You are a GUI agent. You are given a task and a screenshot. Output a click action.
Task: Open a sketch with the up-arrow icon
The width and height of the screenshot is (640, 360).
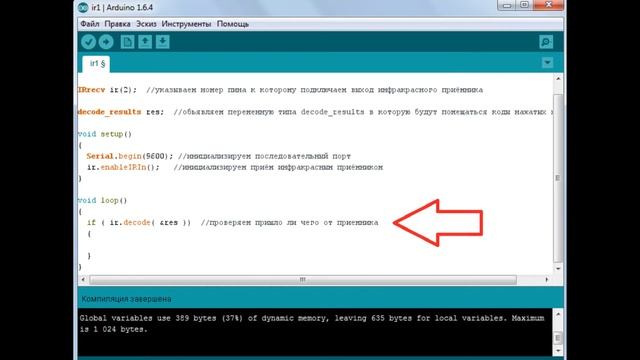point(145,42)
